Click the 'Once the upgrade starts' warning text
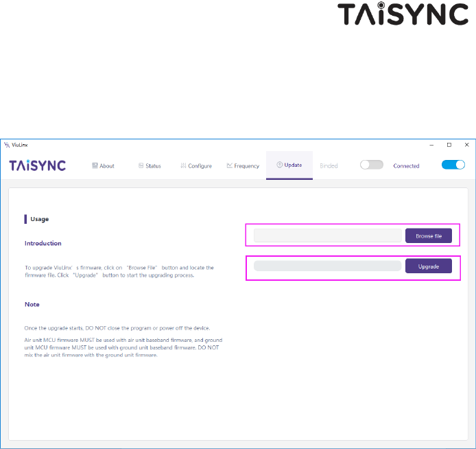 (117, 328)
